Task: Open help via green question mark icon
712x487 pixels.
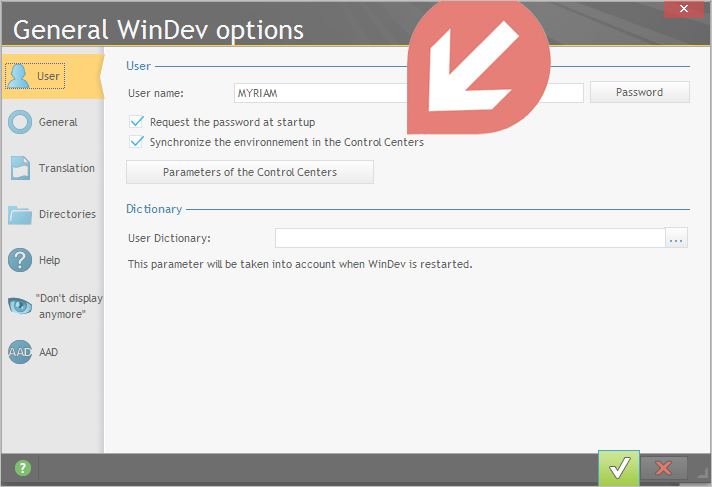Action: click(x=23, y=468)
